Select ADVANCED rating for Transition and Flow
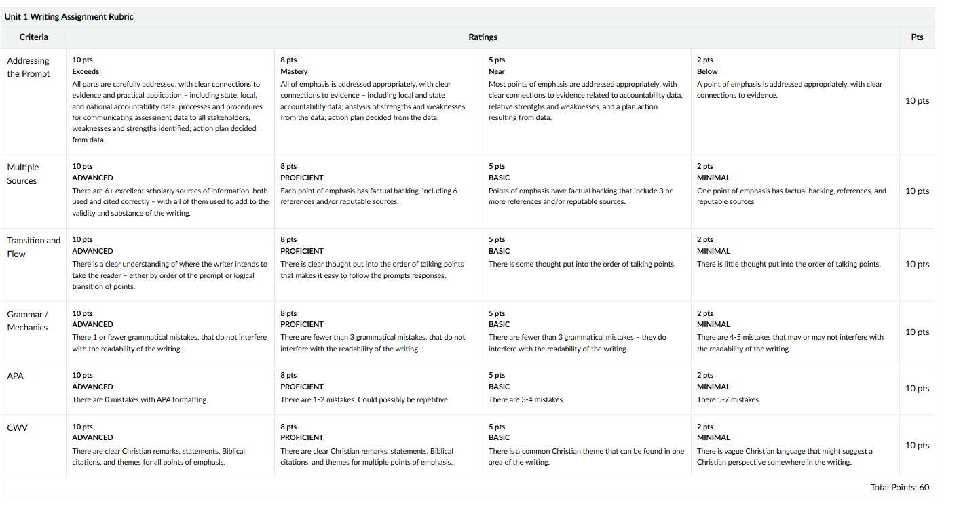The width and height of the screenshot is (980, 508). click(170, 265)
